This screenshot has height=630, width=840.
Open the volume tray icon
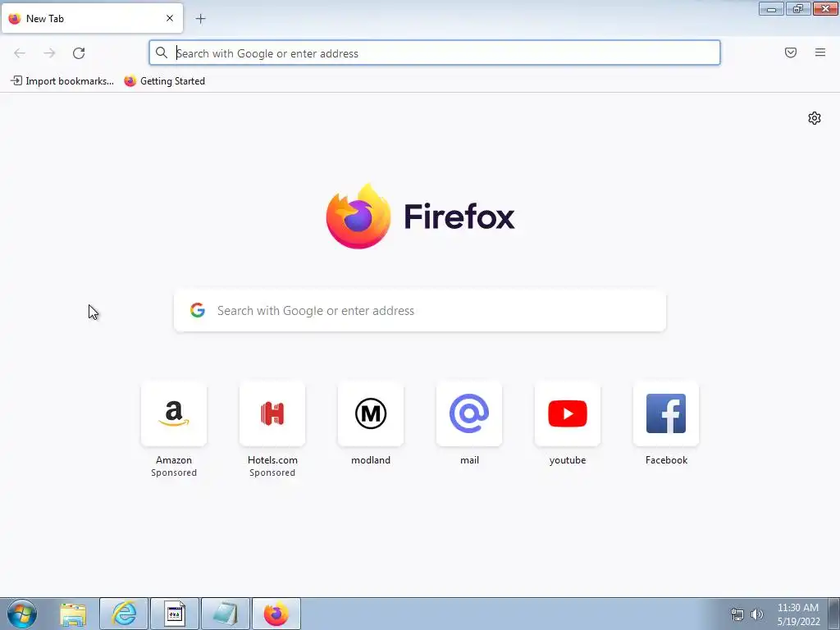pos(757,614)
